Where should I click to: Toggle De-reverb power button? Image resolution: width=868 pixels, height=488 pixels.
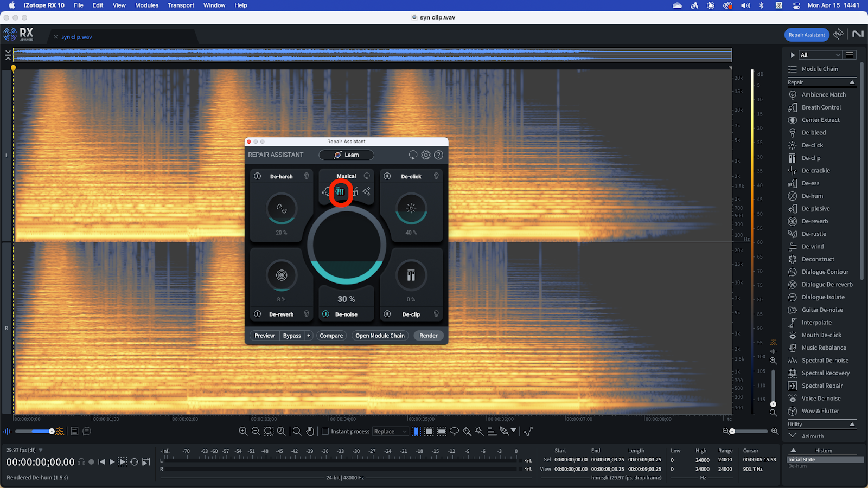(258, 314)
